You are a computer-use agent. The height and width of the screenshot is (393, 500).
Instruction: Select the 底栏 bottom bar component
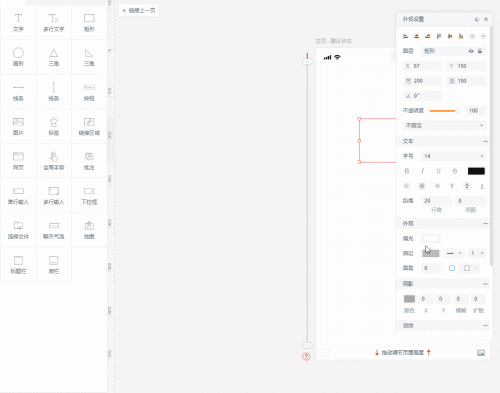[x=54, y=265]
